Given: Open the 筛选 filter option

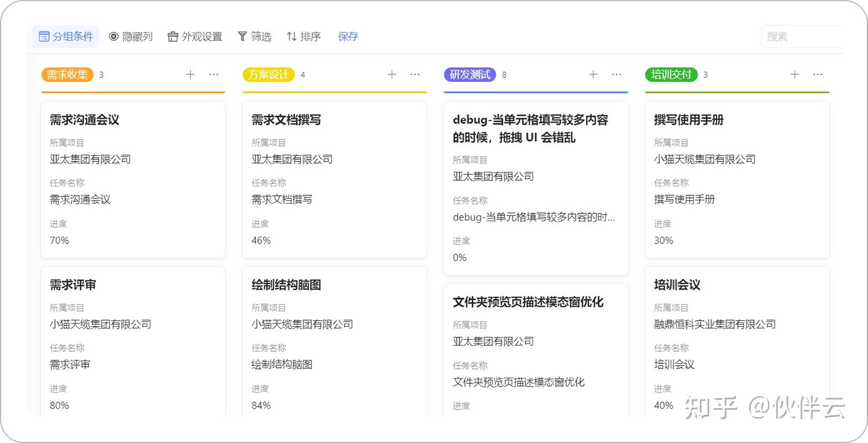Looking at the screenshot, I should pos(255,37).
